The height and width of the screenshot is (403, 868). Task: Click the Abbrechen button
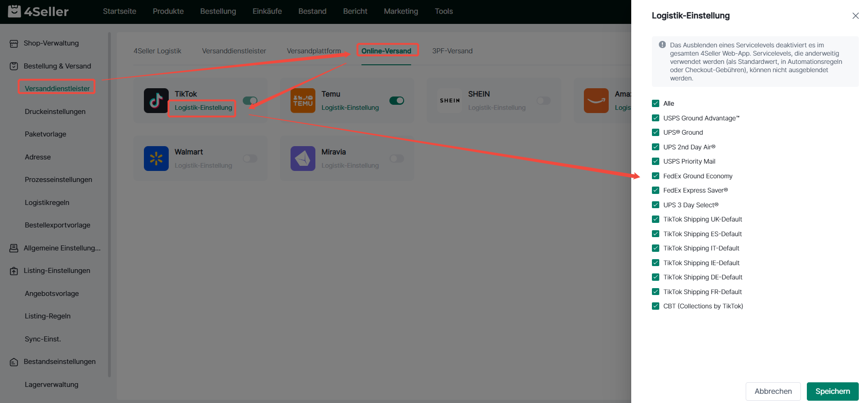click(x=773, y=392)
